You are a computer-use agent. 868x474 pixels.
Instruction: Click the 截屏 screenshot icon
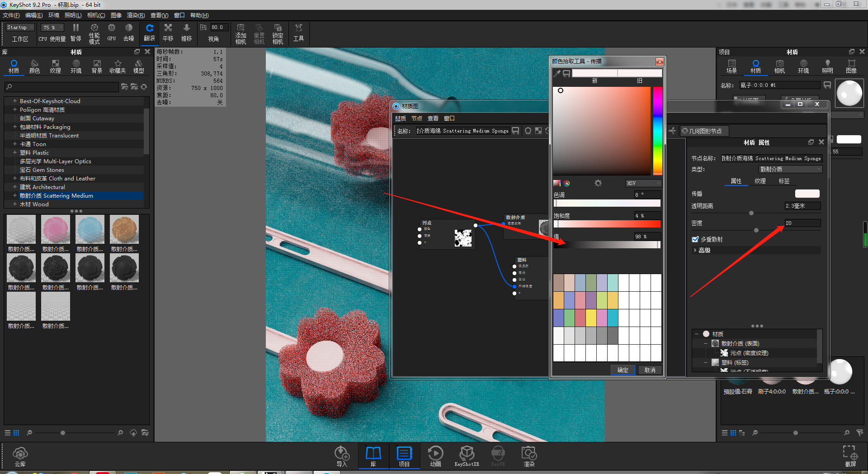point(850,456)
